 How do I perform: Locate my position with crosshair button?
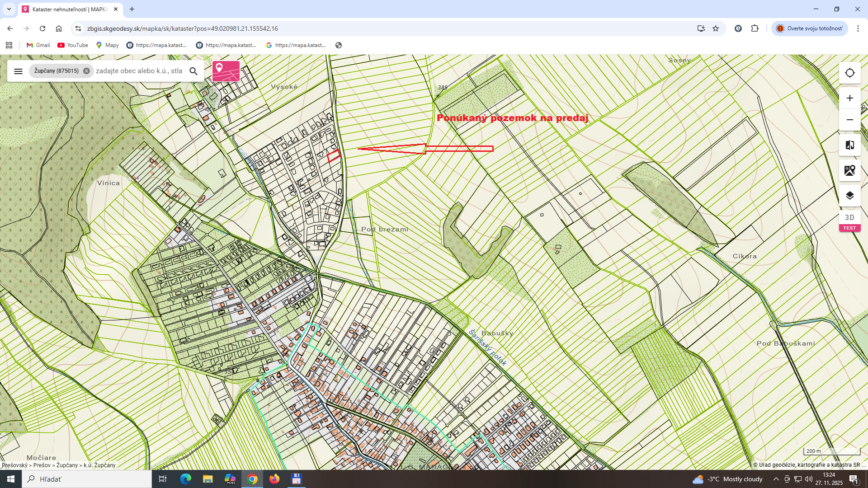[x=849, y=73]
